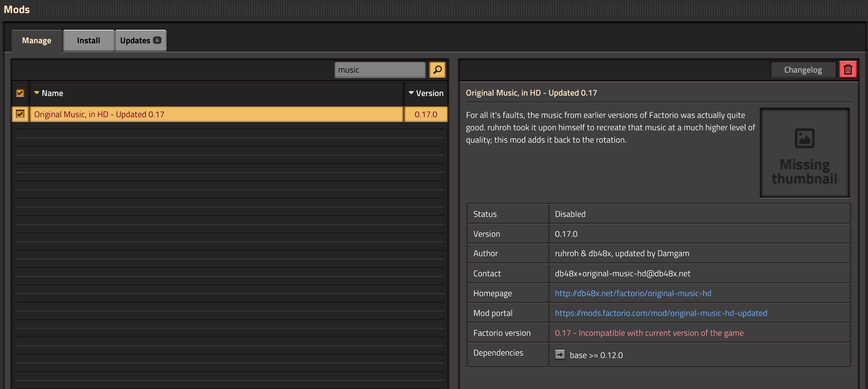Viewport: 868px width, 389px height.
Task: Click the incompatible Factorio version warning text
Action: (x=649, y=333)
